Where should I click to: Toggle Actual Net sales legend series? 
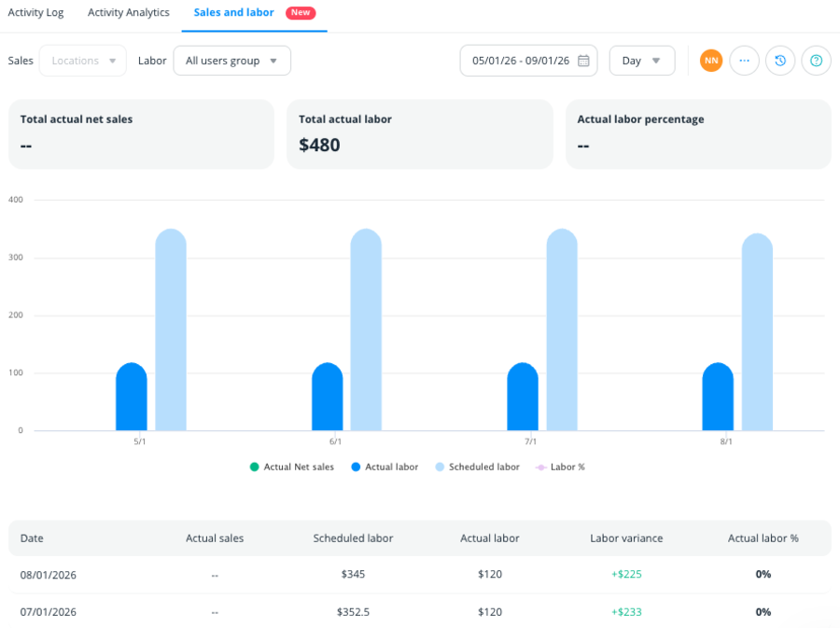point(292,467)
